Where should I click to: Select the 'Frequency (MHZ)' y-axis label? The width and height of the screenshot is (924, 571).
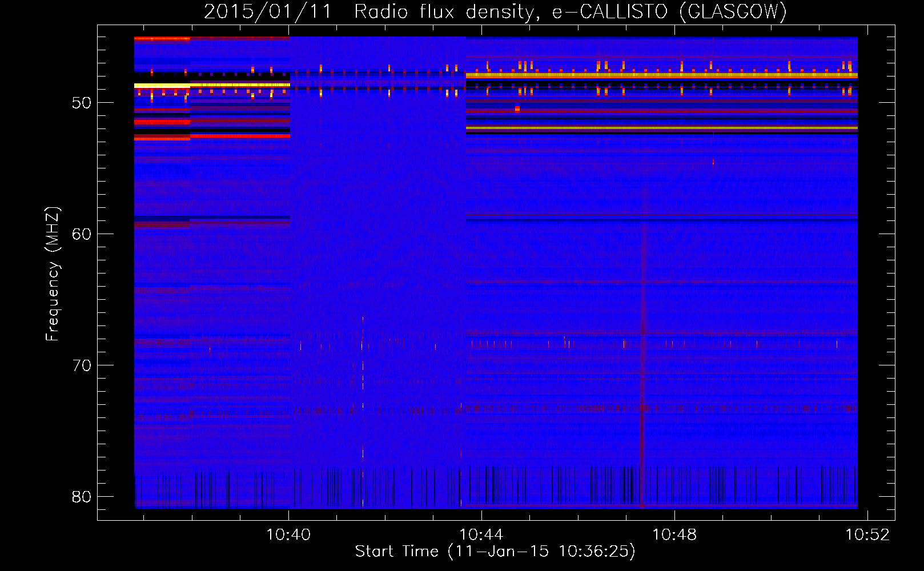(x=53, y=274)
